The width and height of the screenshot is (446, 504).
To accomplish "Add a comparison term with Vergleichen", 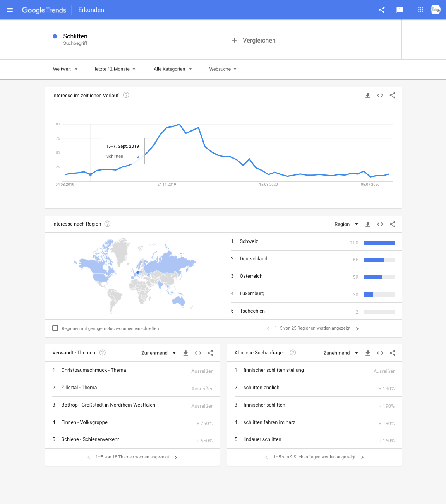I will coord(254,40).
